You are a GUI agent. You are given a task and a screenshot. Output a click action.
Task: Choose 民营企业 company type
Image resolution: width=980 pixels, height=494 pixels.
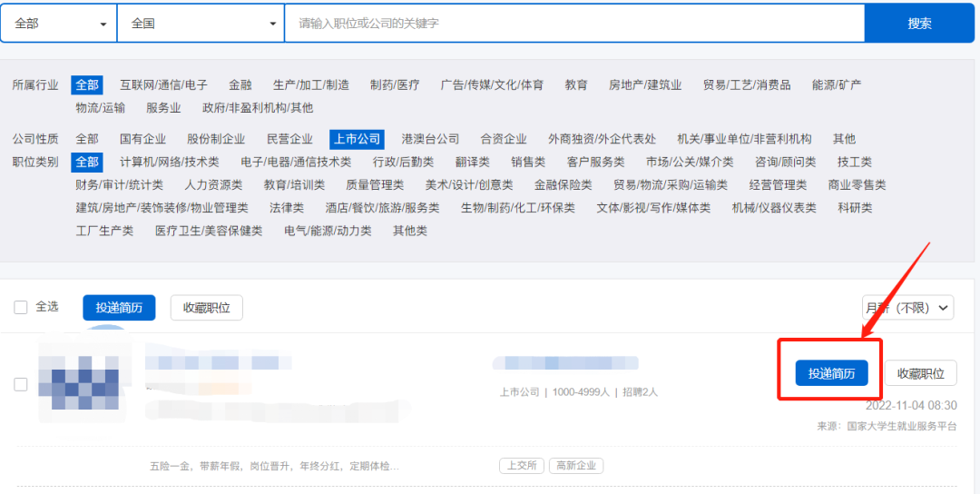(289, 139)
